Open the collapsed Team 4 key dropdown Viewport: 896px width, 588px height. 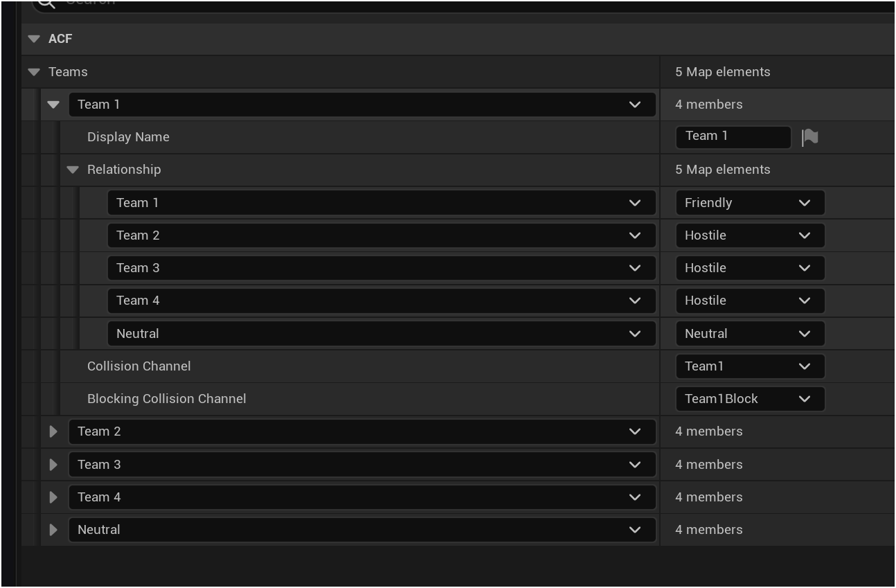pos(362,497)
